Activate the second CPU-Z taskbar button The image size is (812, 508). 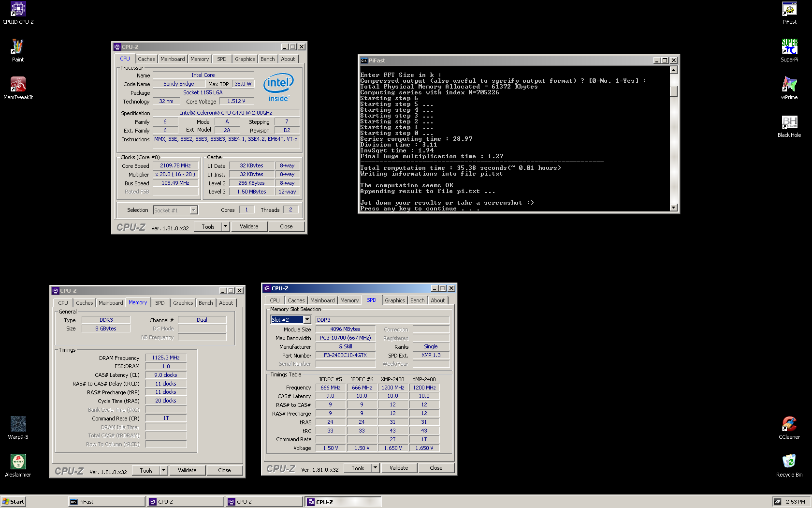tap(264, 502)
